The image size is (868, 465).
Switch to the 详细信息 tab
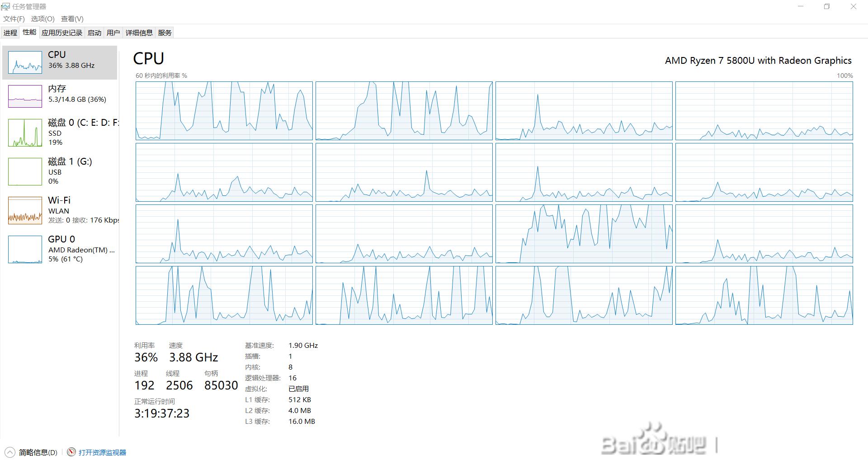pos(139,33)
